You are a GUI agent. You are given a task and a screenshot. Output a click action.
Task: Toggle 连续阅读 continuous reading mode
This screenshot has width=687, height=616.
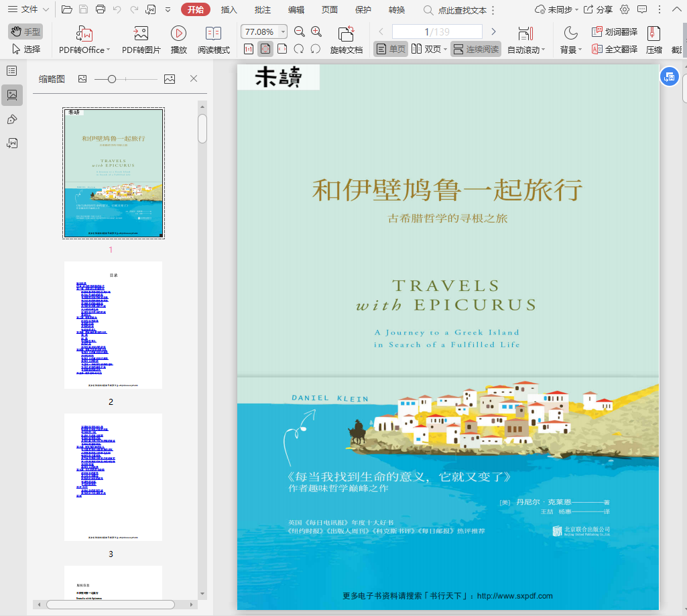(x=476, y=49)
